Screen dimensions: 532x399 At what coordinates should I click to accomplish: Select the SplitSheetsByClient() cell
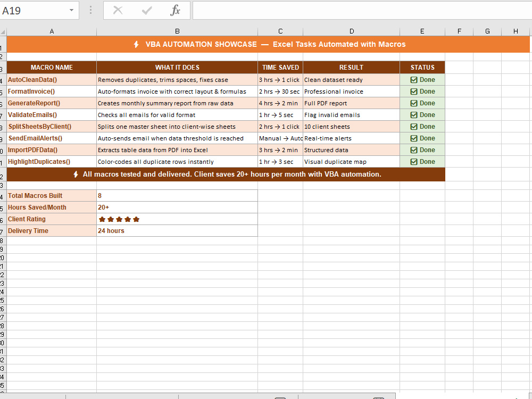click(x=52, y=127)
